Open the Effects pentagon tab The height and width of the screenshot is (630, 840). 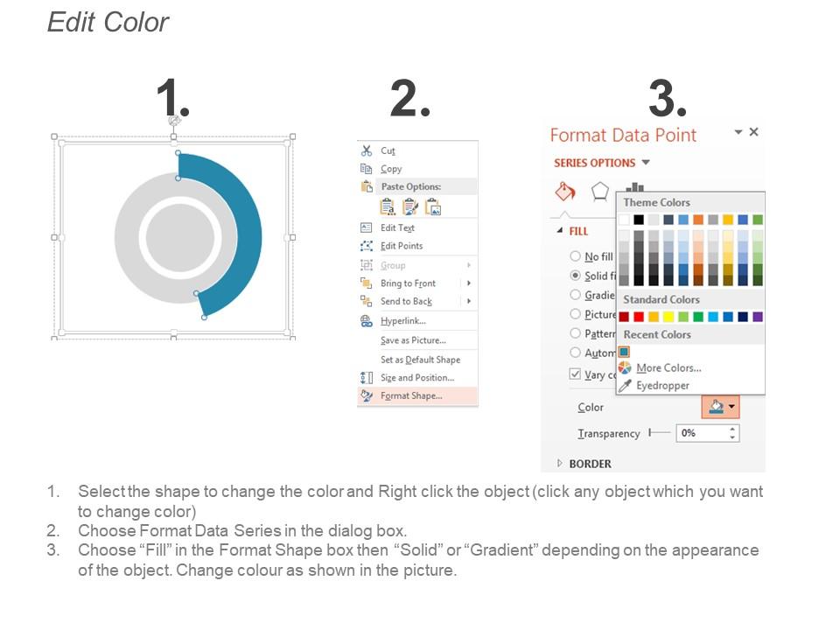click(599, 191)
